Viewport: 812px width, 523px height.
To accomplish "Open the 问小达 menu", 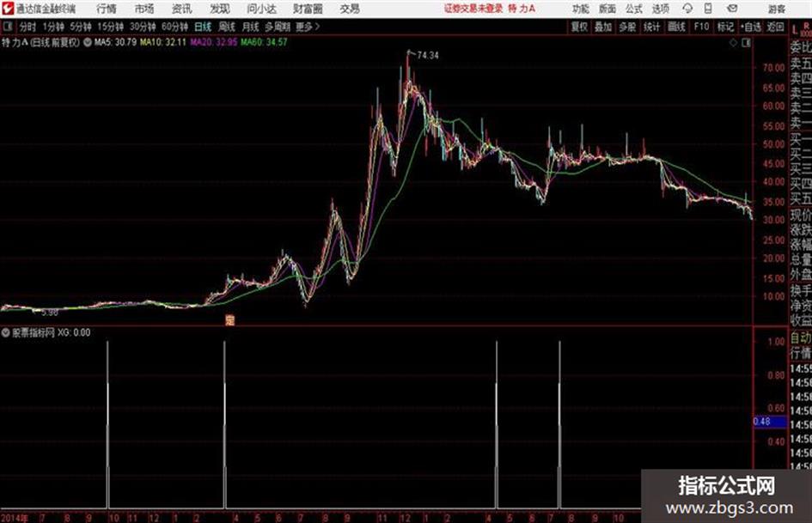I will (x=261, y=9).
